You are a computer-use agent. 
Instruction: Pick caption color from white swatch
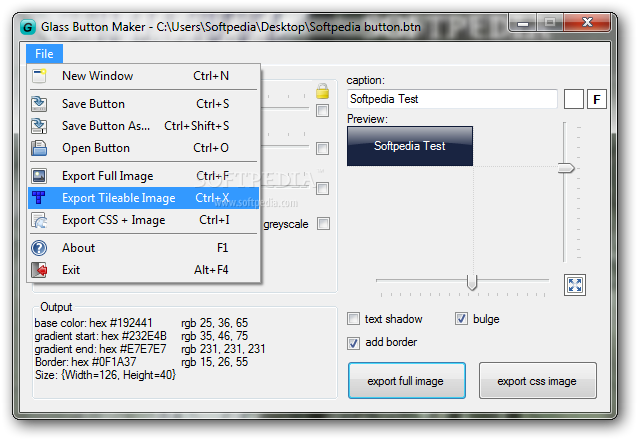[573, 99]
